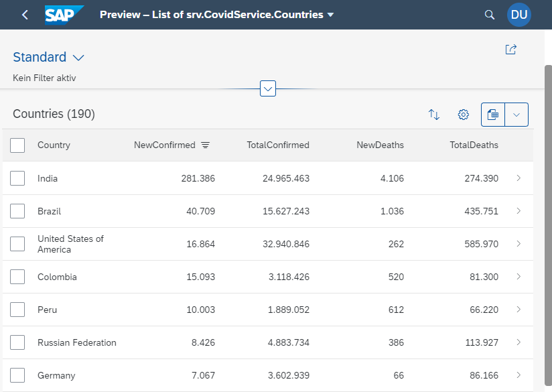Image resolution: width=552 pixels, height=392 pixels.
Task: Open the page title dropdown menu
Action: [x=331, y=15]
